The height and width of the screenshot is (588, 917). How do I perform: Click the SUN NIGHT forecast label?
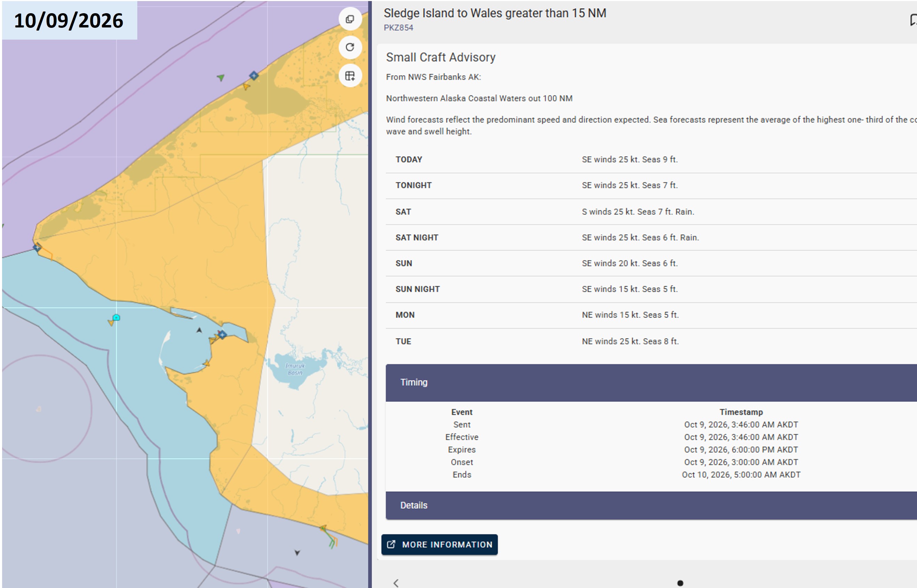(417, 289)
